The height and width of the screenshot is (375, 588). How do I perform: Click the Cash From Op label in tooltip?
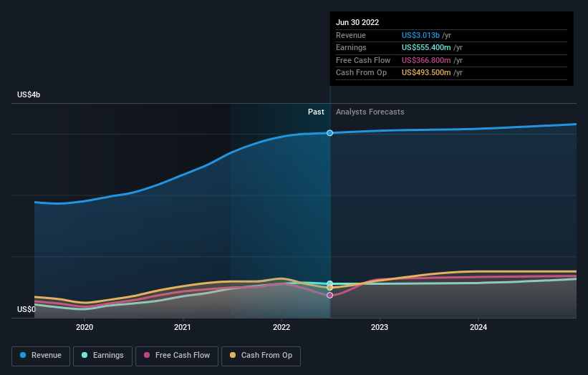click(361, 73)
